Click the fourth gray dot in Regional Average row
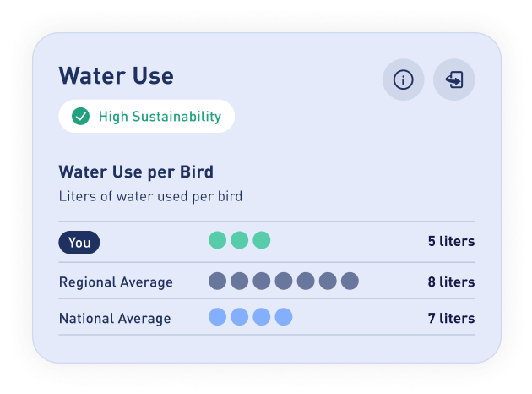This screenshot has width=532, height=394. [x=284, y=282]
